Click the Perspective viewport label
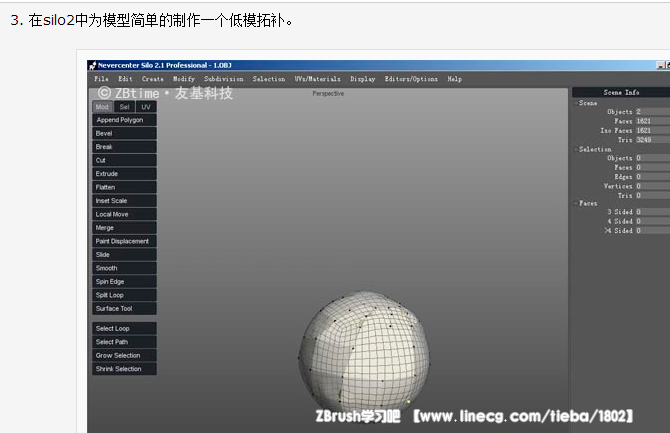This screenshot has width=670, height=433. [x=328, y=94]
